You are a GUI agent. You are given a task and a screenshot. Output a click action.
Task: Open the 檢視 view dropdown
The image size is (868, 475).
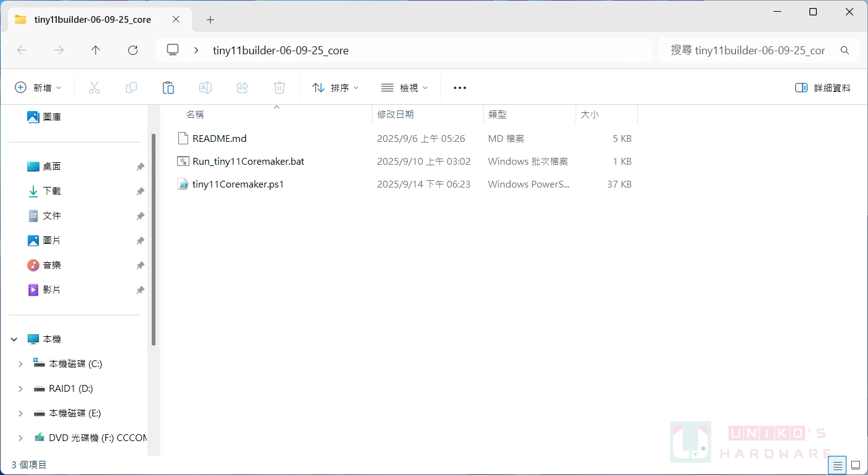(405, 88)
